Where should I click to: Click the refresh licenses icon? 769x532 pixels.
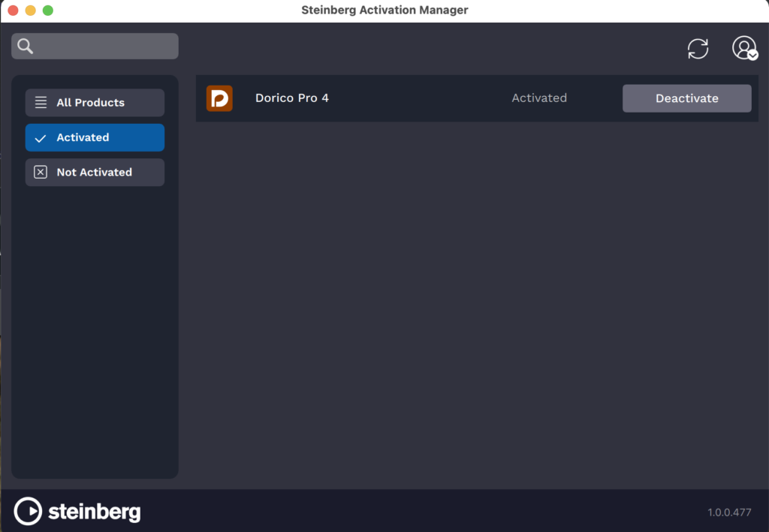[698, 49]
